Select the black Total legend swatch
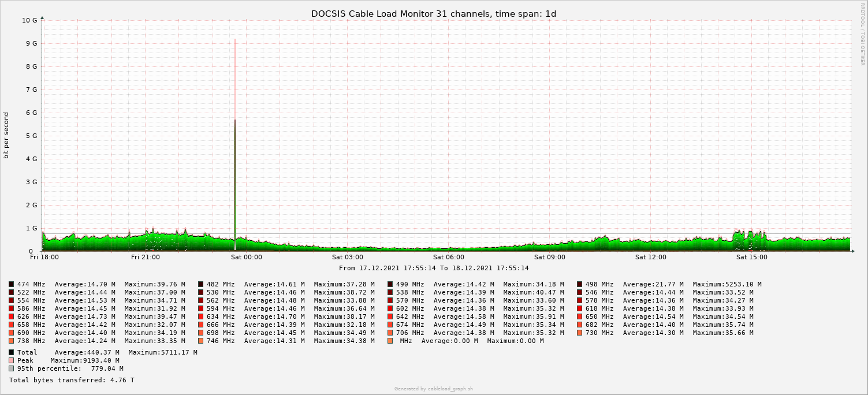Image resolution: width=868 pixels, height=395 pixels. (12, 352)
